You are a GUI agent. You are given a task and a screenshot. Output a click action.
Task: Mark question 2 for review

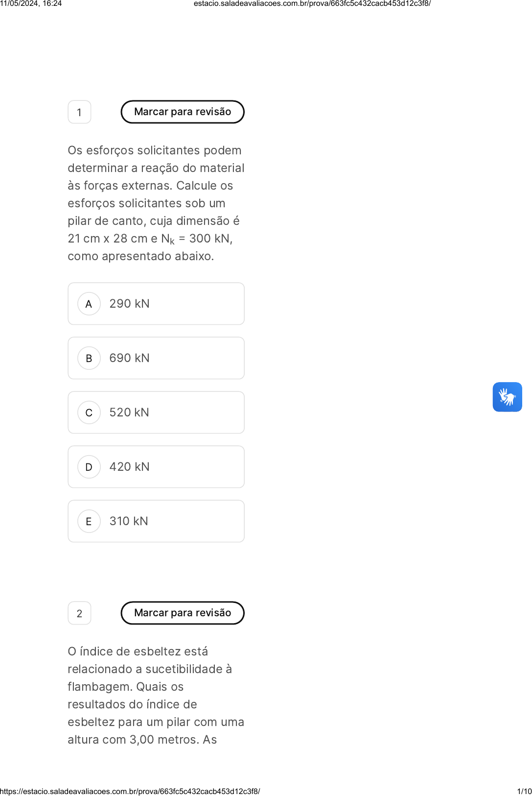[x=183, y=613]
